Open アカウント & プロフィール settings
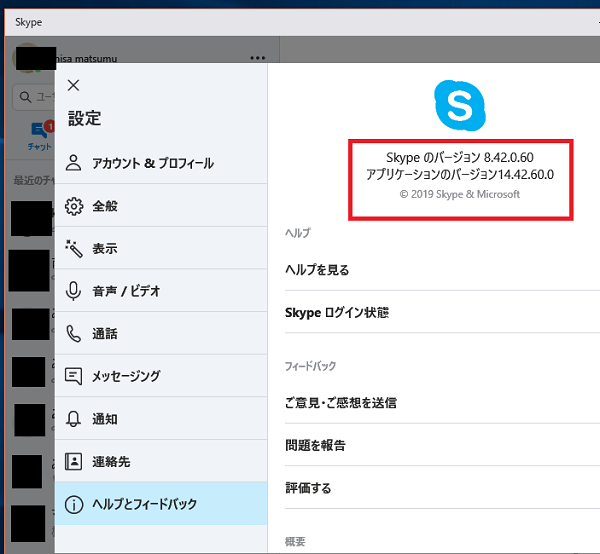600x554 pixels. (x=161, y=163)
